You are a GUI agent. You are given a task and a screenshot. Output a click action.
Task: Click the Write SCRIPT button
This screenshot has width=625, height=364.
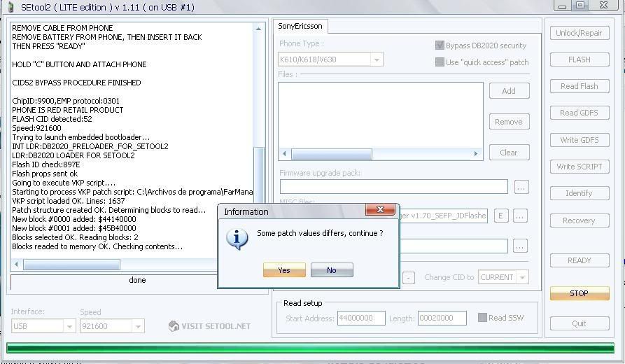(x=580, y=167)
